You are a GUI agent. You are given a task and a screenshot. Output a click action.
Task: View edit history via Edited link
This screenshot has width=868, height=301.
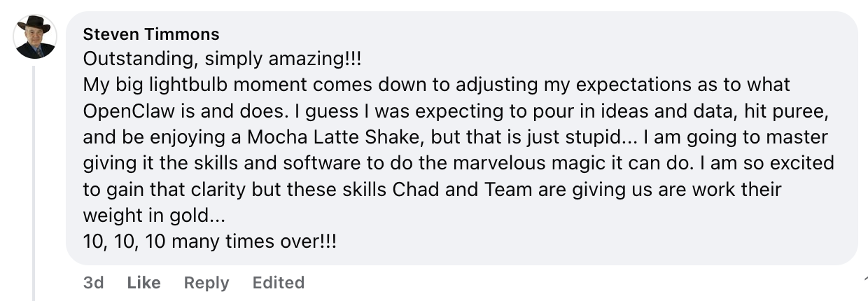[x=279, y=283]
